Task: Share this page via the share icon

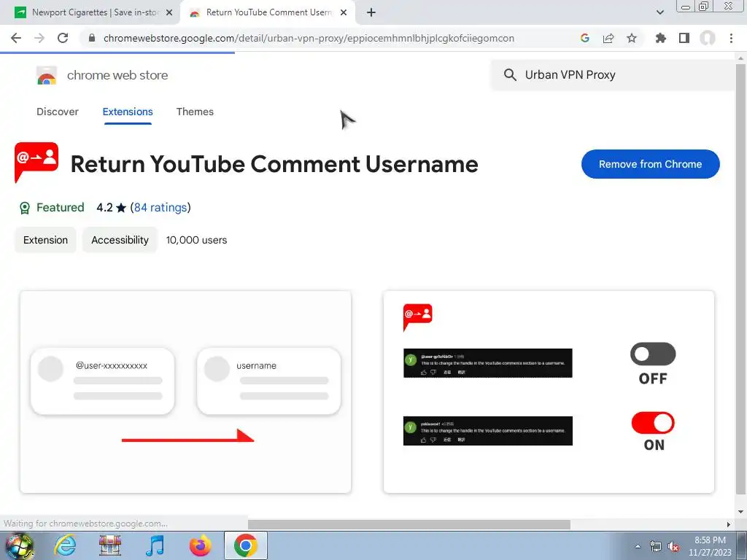Action: [608, 38]
